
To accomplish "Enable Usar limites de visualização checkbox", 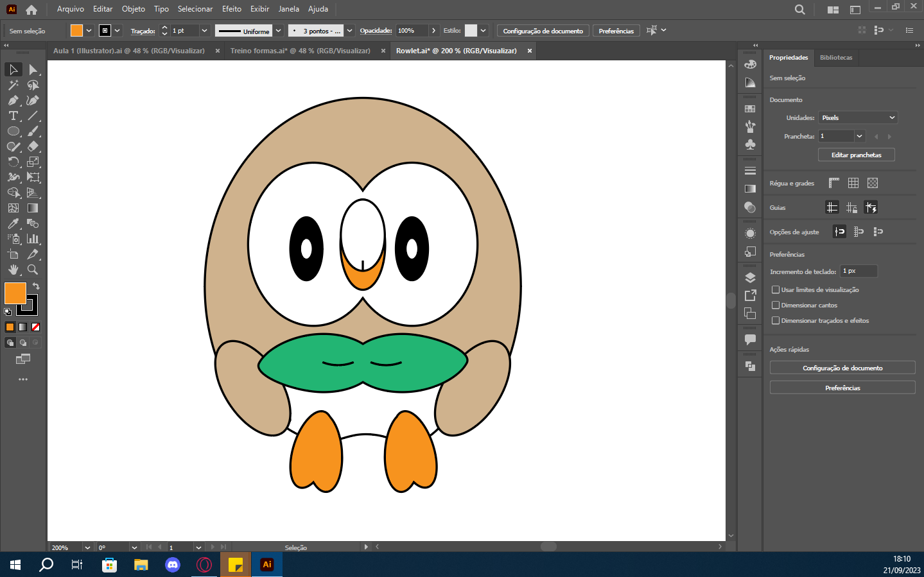I will coord(776,289).
